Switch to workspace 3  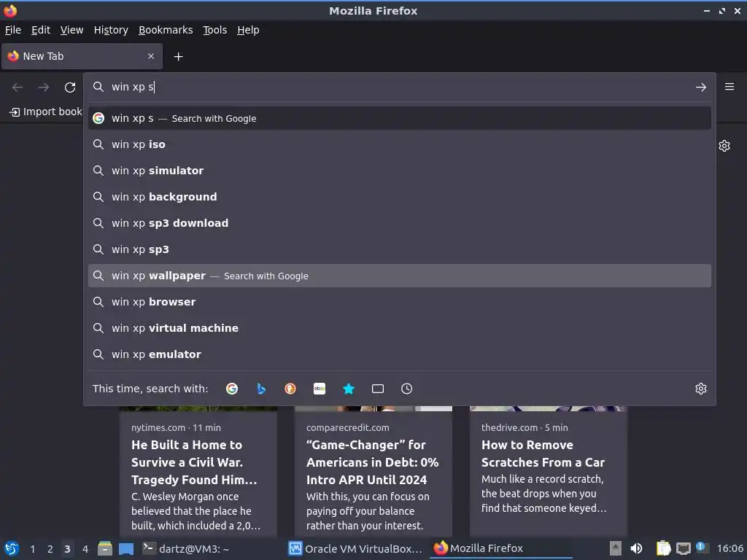67,549
